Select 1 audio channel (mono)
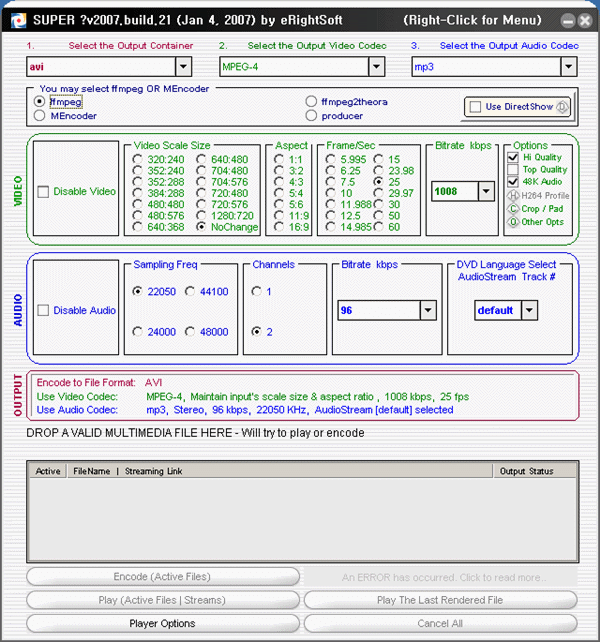The height and width of the screenshot is (642, 600). (256, 291)
